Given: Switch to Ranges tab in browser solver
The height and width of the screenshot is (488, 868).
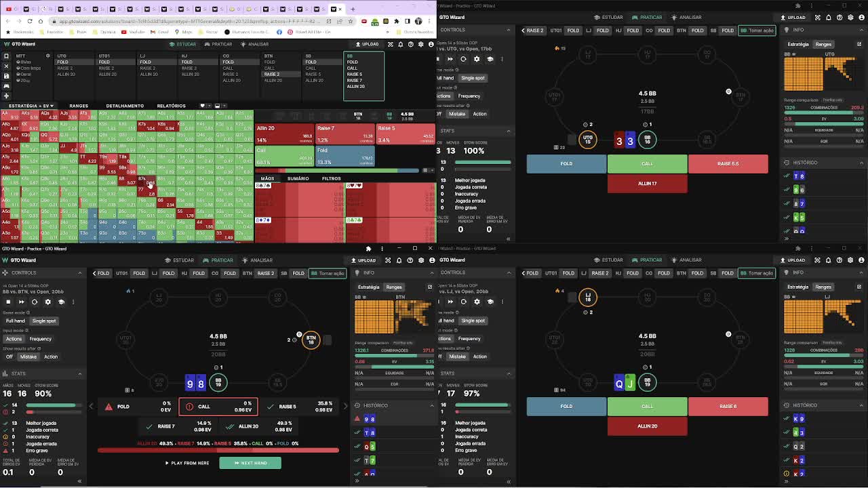Looking at the screenshot, I should point(79,106).
